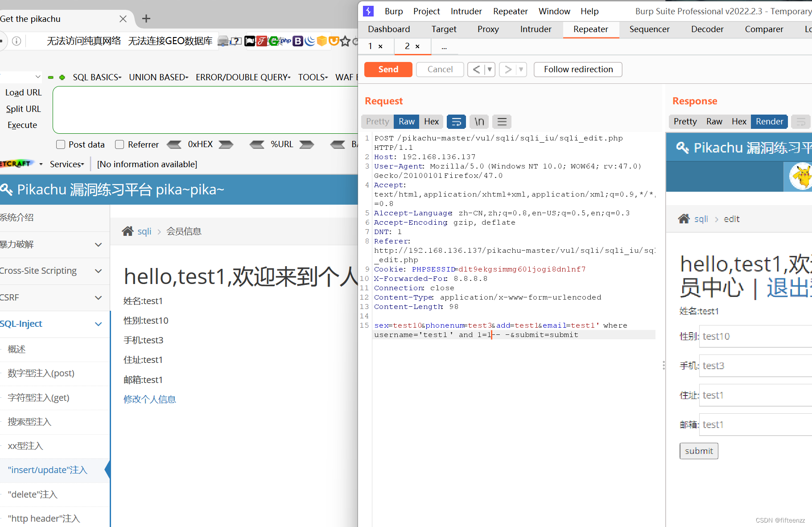Click the 修改个人信息 link

150,399
